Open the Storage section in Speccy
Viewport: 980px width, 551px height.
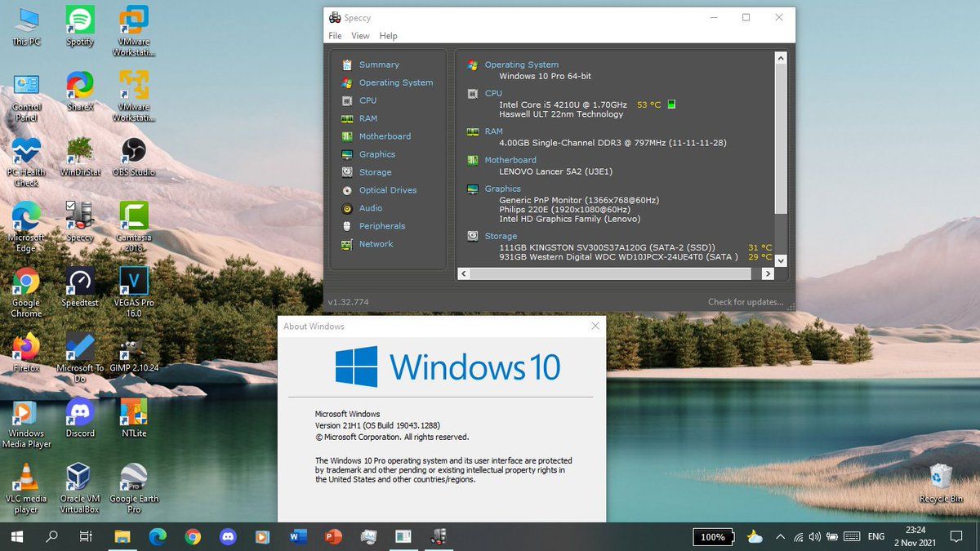pyautogui.click(x=375, y=172)
